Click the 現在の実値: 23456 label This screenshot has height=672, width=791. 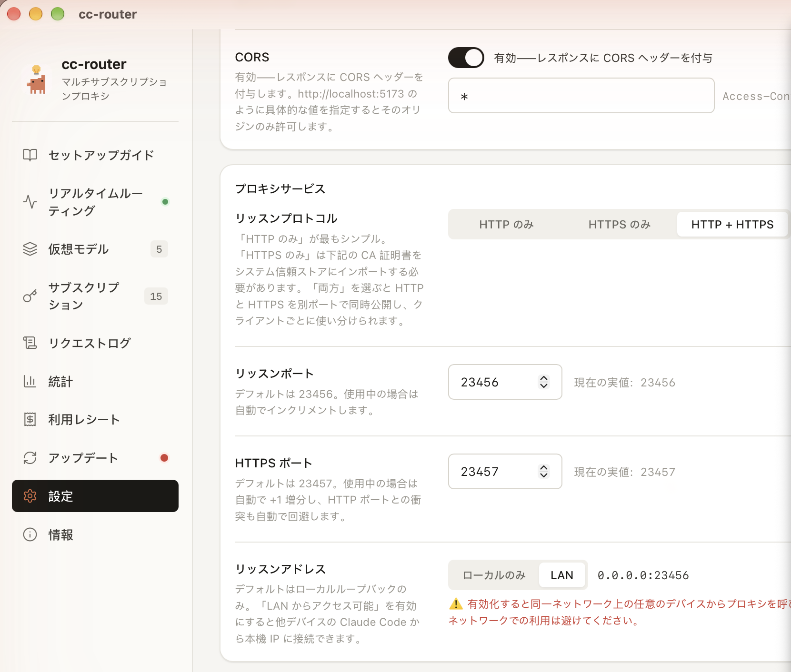coord(624,383)
